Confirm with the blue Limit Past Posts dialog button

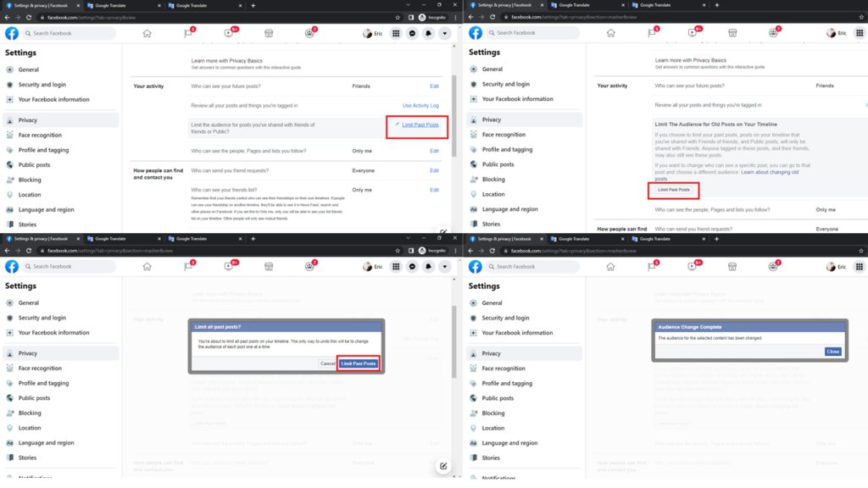pos(358,363)
